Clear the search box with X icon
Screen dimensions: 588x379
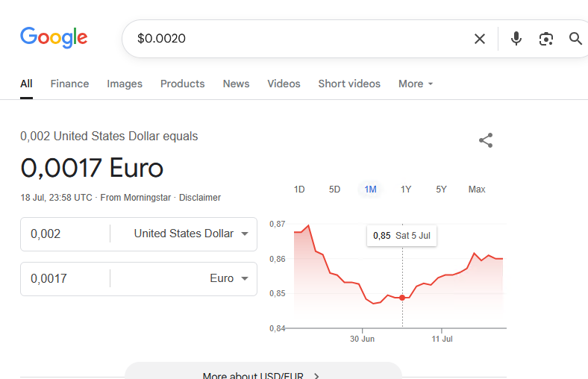tap(480, 39)
